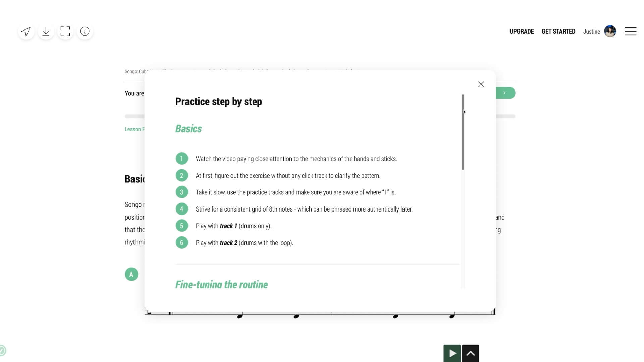Click the green next arrow button

pos(505,93)
